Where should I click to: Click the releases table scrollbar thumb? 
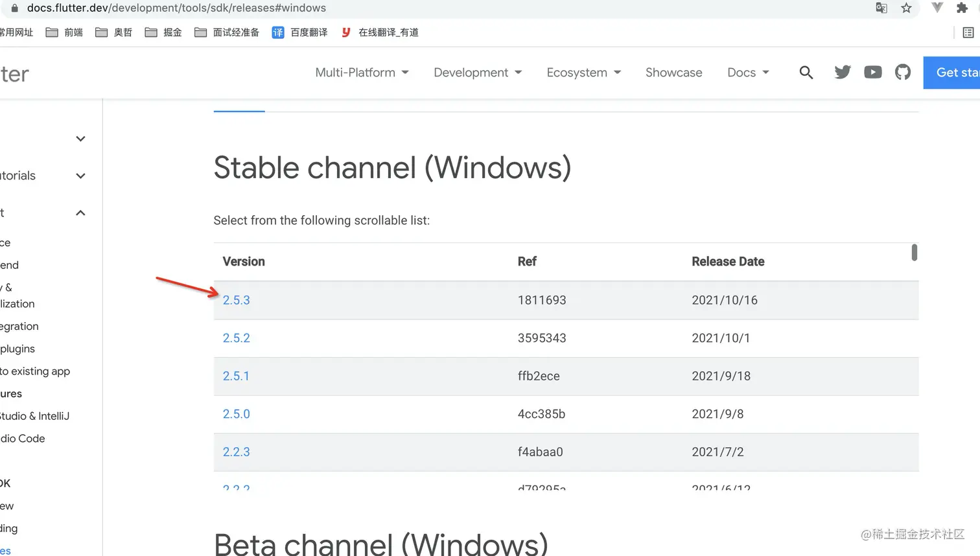[914, 252]
